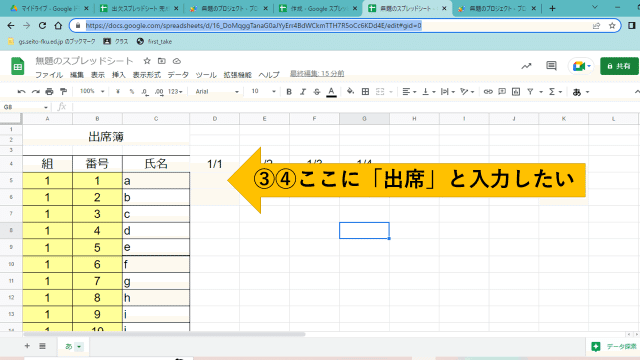Open the Functions sigma menu
Viewport: 640px width, 360px height.
pyautogui.click(x=555, y=92)
